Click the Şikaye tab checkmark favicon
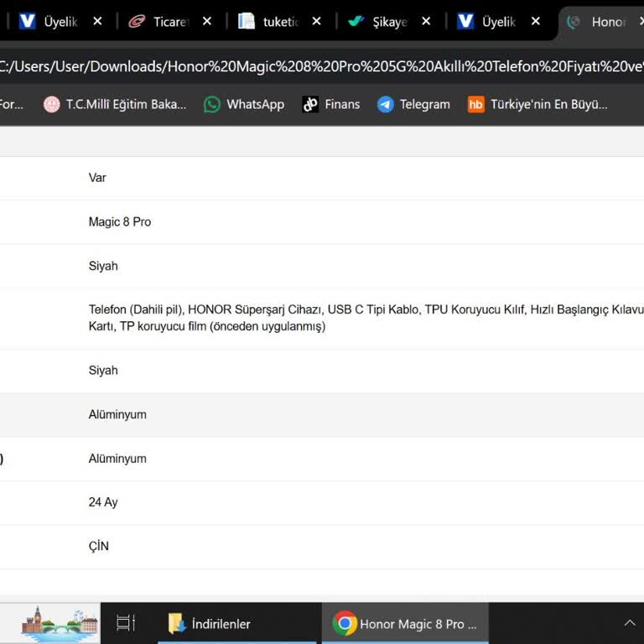Screen dimensions: 644x644 (356, 21)
